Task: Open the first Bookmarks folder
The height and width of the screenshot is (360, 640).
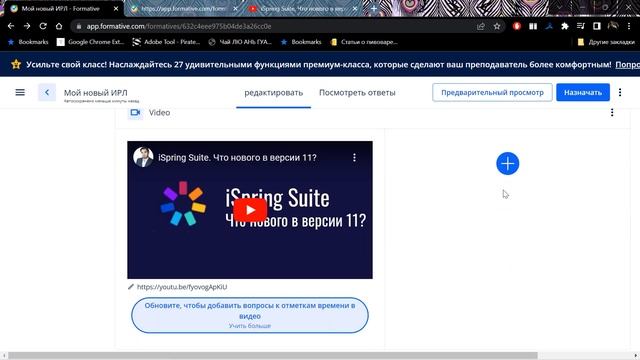Action: (28, 42)
